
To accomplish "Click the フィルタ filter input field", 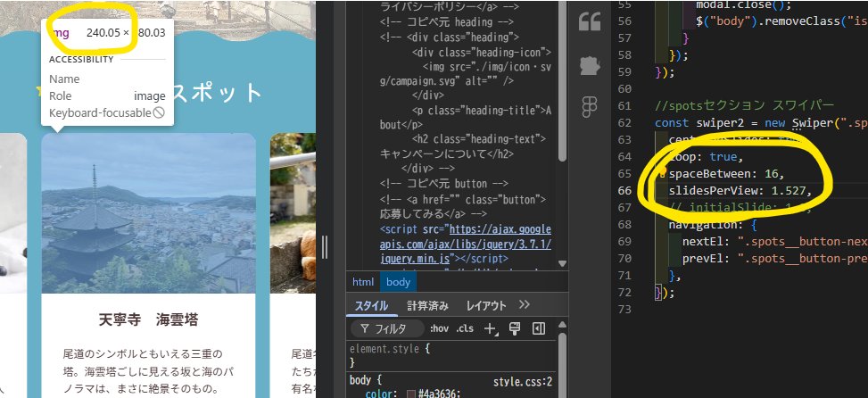I will [x=387, y=328].
